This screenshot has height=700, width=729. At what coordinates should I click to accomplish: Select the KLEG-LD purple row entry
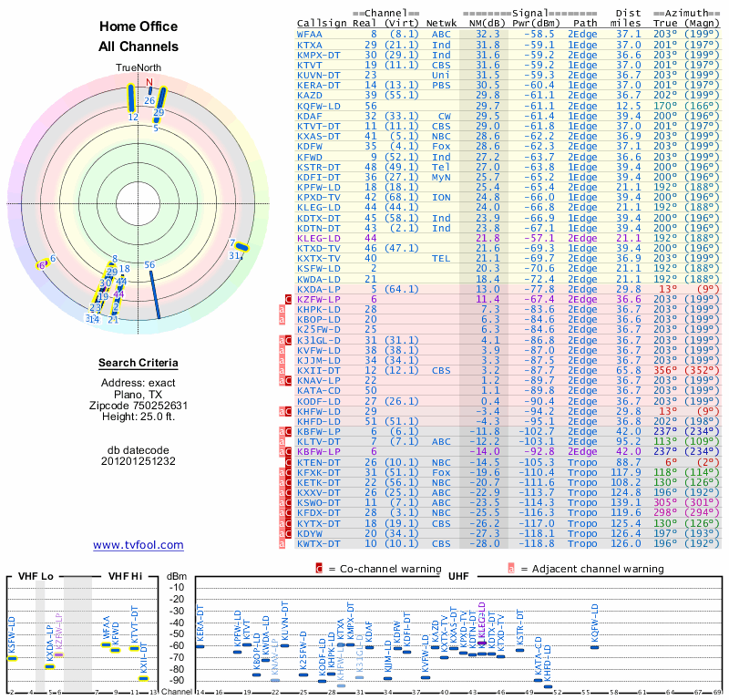click(x=508, y=238)
